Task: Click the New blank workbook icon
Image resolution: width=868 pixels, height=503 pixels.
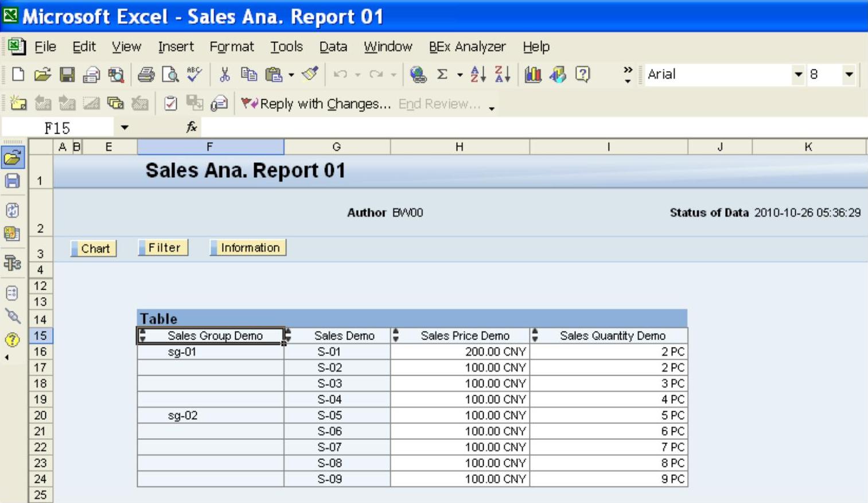Action: point(18,74)
